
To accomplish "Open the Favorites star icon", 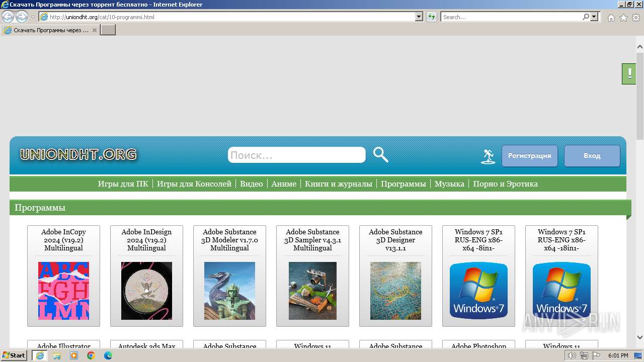I will pyautogui.click(x=623, y=17).
